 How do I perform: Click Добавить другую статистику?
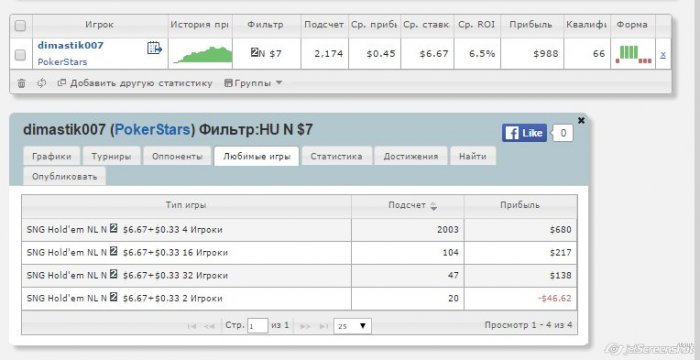(x=135, y=83)
